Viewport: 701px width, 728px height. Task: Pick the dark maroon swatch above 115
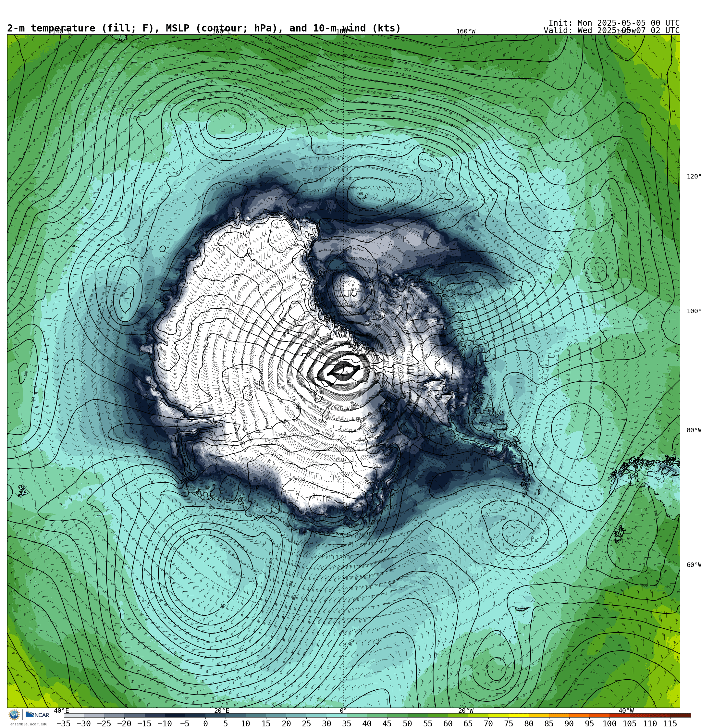[681, 715]
